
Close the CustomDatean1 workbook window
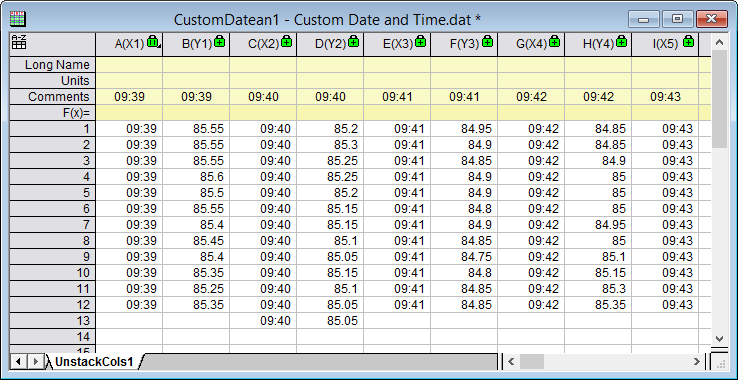(711, 19)
